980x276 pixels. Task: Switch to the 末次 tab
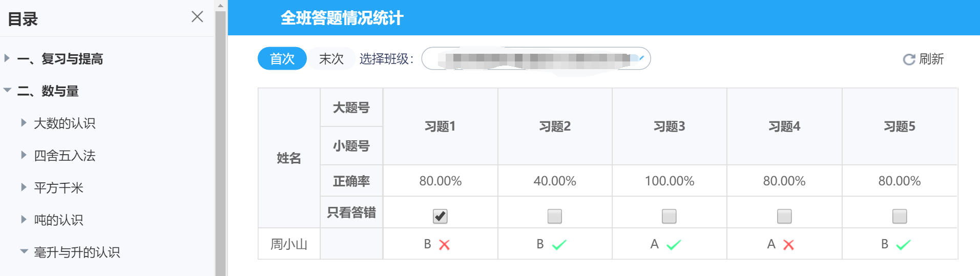coord(331,58)
